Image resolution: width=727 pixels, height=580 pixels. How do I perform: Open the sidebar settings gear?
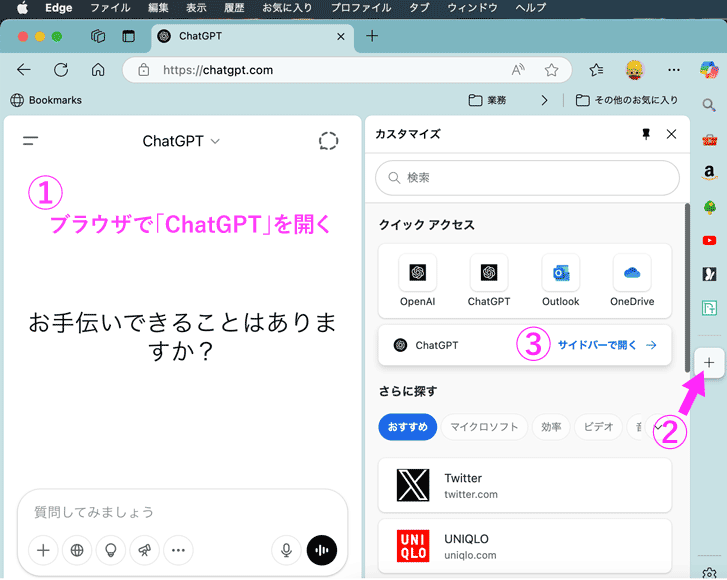(x=709, y=574)
